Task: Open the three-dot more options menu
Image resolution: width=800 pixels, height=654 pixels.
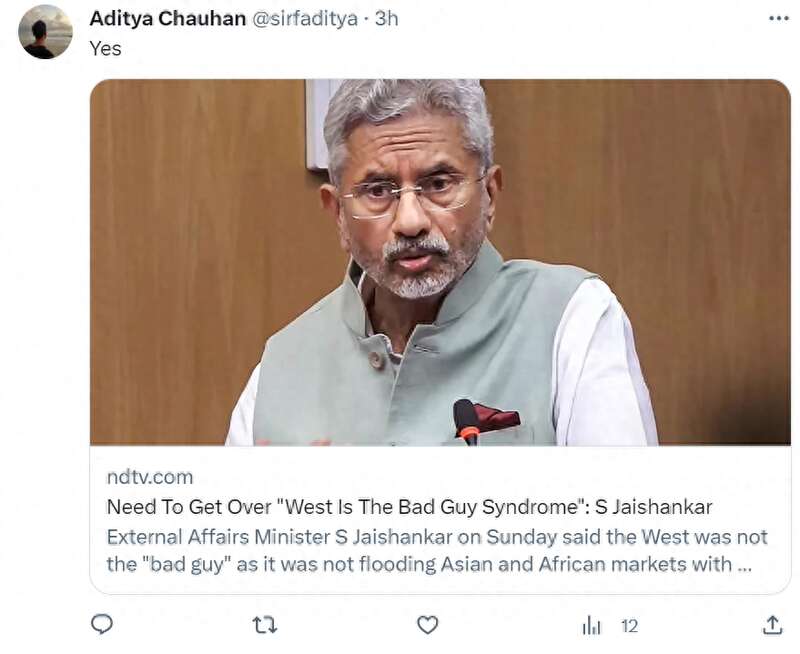Action: pos(779,18)
